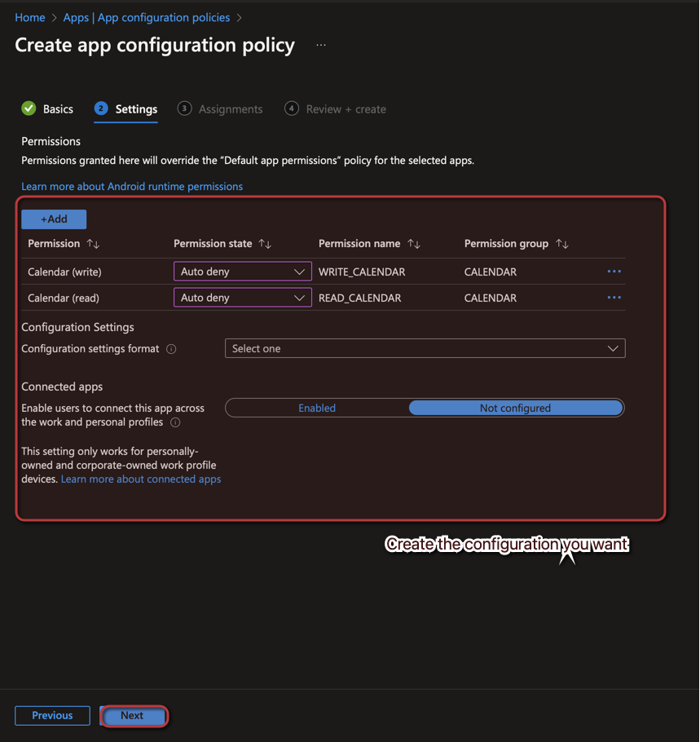Screen dimensions: 700x742
Task: Click info icon beside Configuration settings format
Action: coord(171,349)
